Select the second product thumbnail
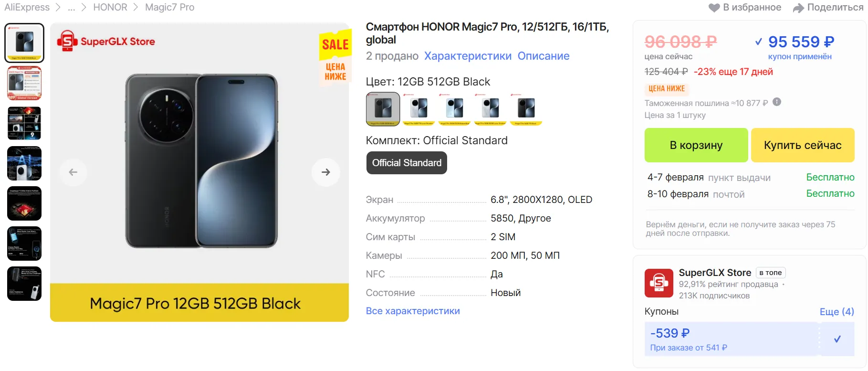Viewport: 868px width, 371px height. coord(24,83)
